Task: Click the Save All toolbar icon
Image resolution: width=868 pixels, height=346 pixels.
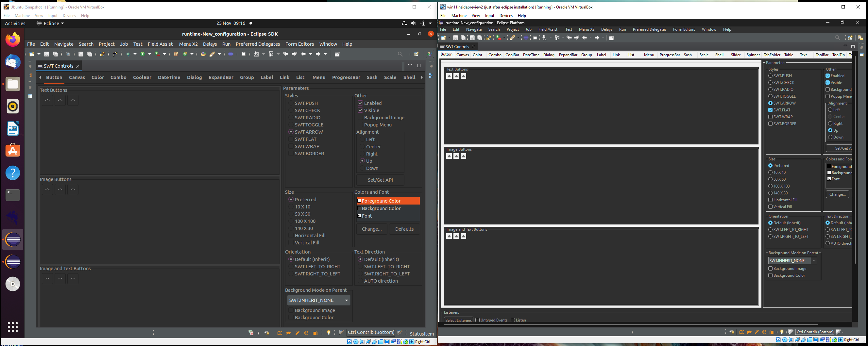Action: coord(55,54)
